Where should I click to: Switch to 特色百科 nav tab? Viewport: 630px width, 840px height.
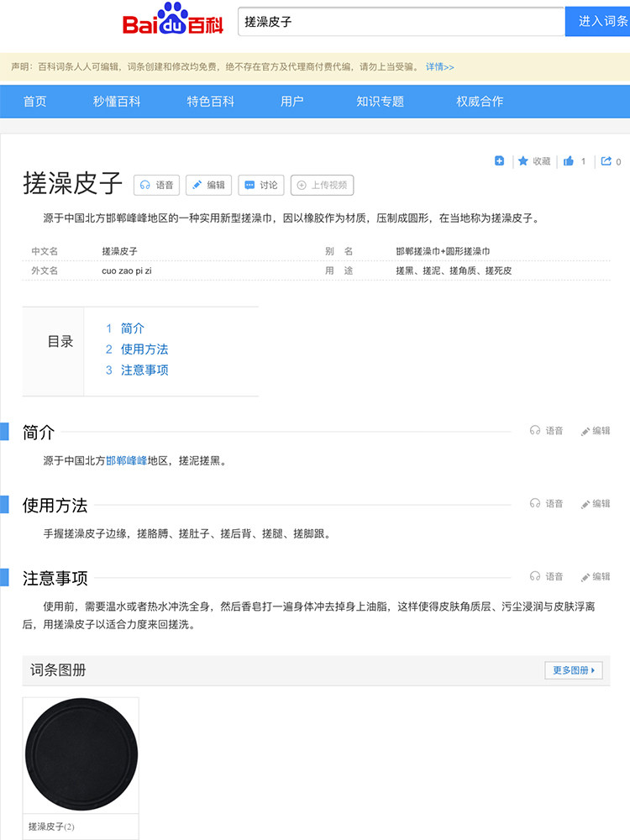click(x=210, y=102)
